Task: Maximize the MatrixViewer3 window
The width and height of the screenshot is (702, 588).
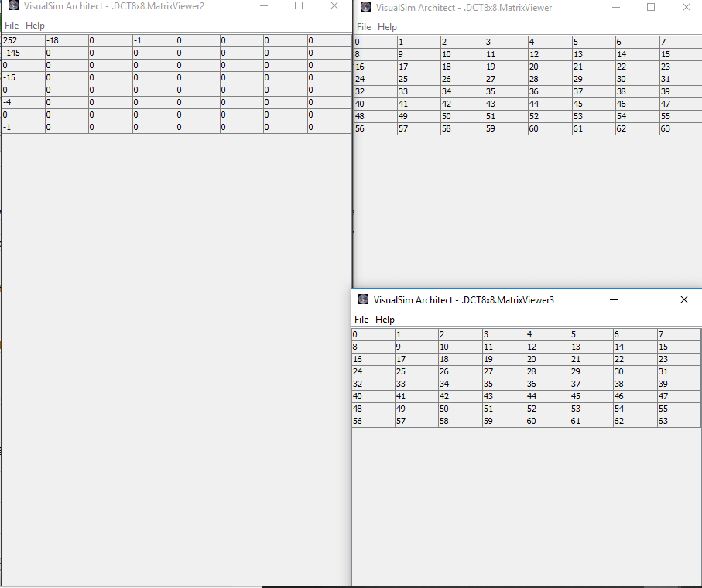Action: pos(649,299)
